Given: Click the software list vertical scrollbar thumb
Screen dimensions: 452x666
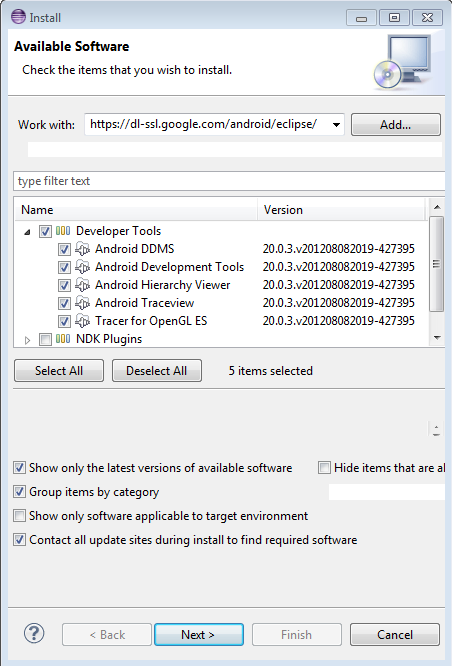Looking at the screenshot, I should tap(436, 264).
